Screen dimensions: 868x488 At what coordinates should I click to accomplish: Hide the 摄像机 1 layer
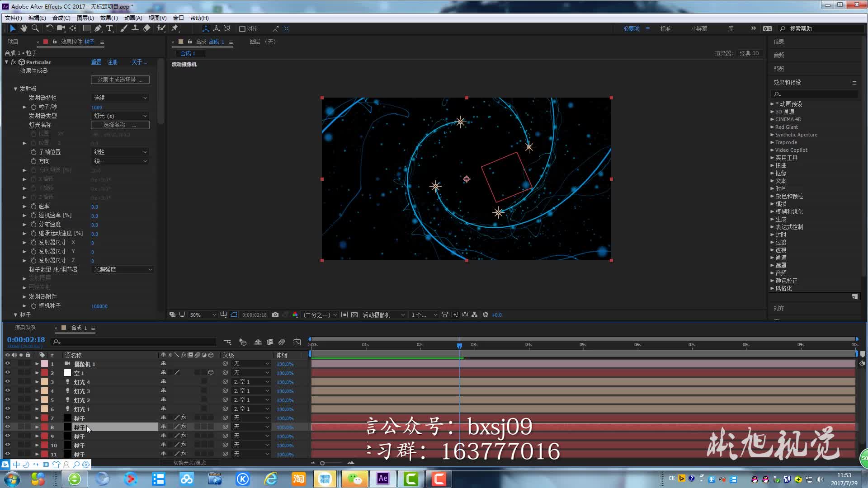7,364
